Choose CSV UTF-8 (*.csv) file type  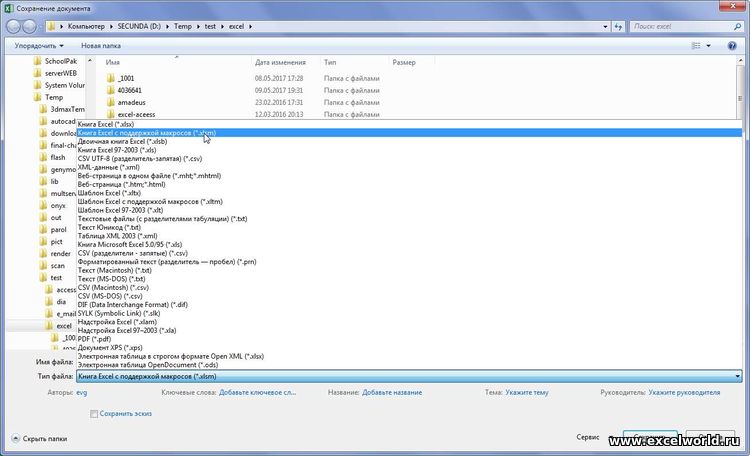[x=409, y=158]
